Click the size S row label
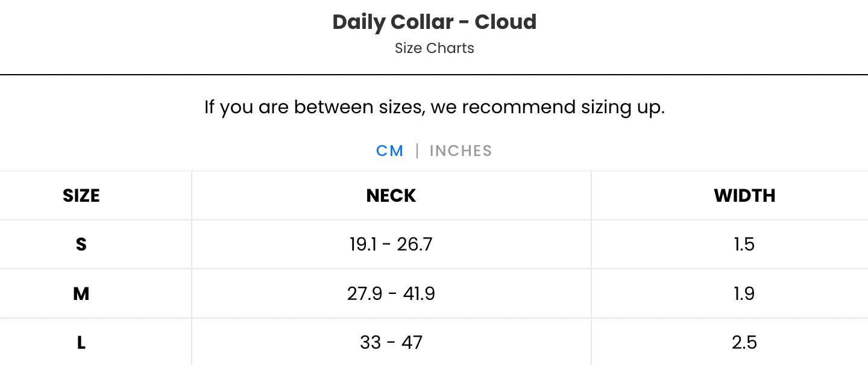This screenshot has width=868, height=365. tap(81, 244)
